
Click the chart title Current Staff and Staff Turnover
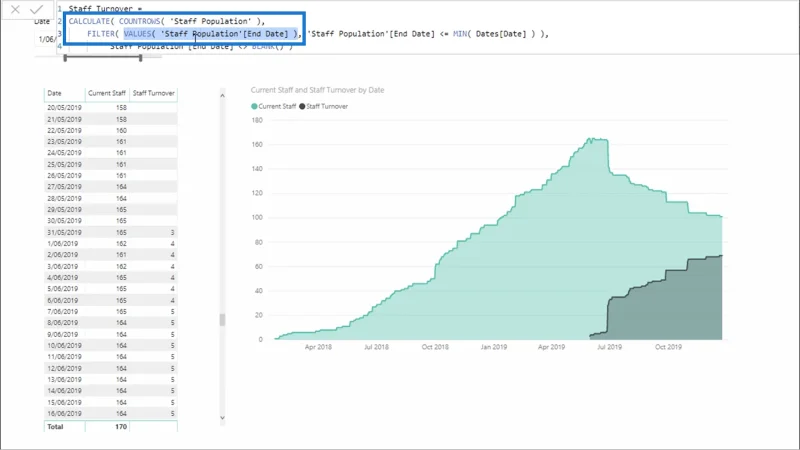coord(317,90)
